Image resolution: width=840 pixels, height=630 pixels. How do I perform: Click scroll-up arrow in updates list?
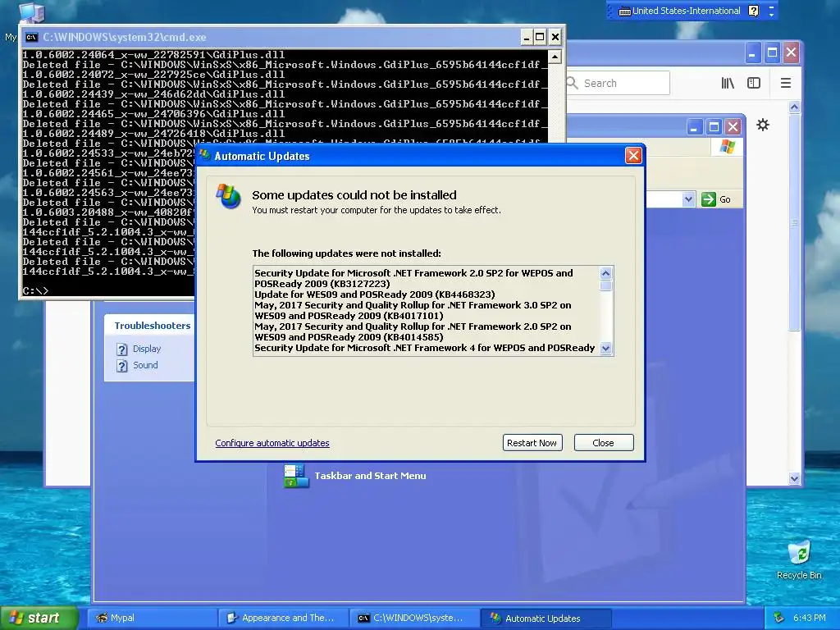[x=606, y=273]
